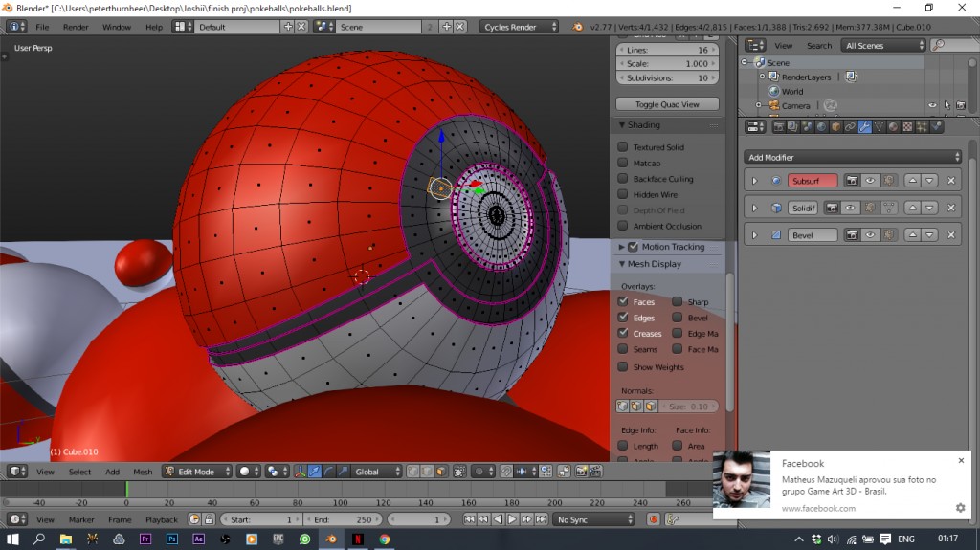This screenshot has height=550, width=980.
Task: Open the Mesh menu in viewport header
Action: (143, 472)
